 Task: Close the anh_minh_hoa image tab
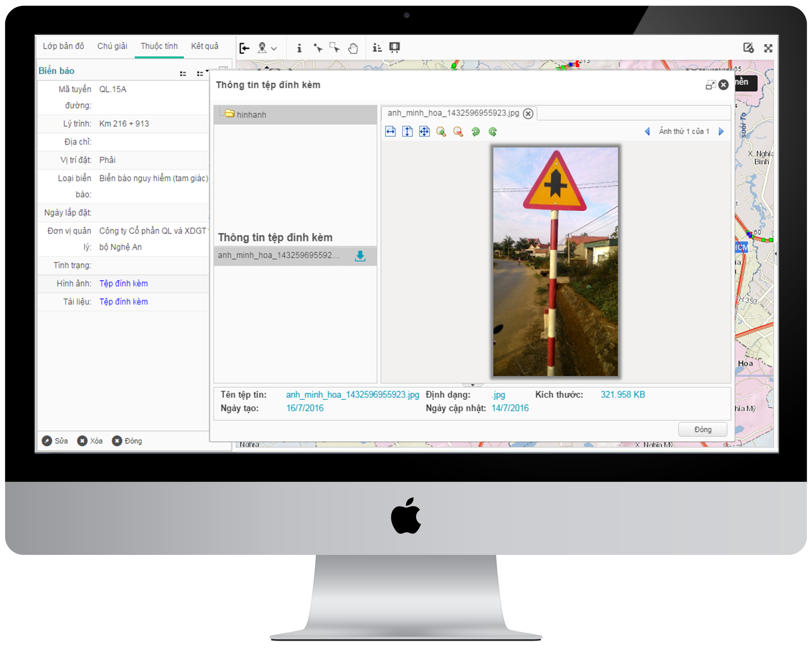point(528,113)
